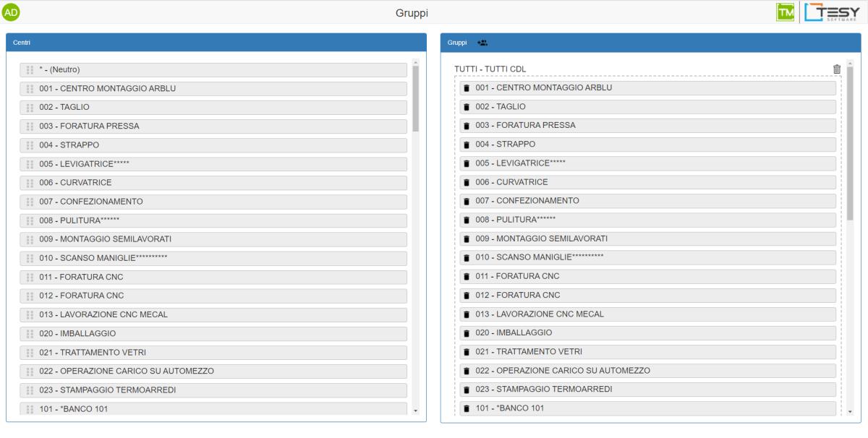
Task: Click drag handle of 003 - FORATURA PRESSA
Action: [30, 126]
